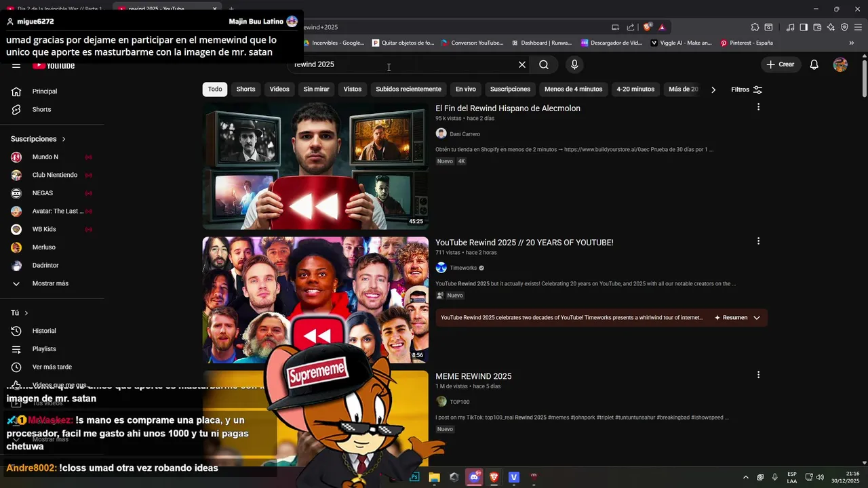
Task: Show hidden system tray icons
Action: click(x=745, y=477)
